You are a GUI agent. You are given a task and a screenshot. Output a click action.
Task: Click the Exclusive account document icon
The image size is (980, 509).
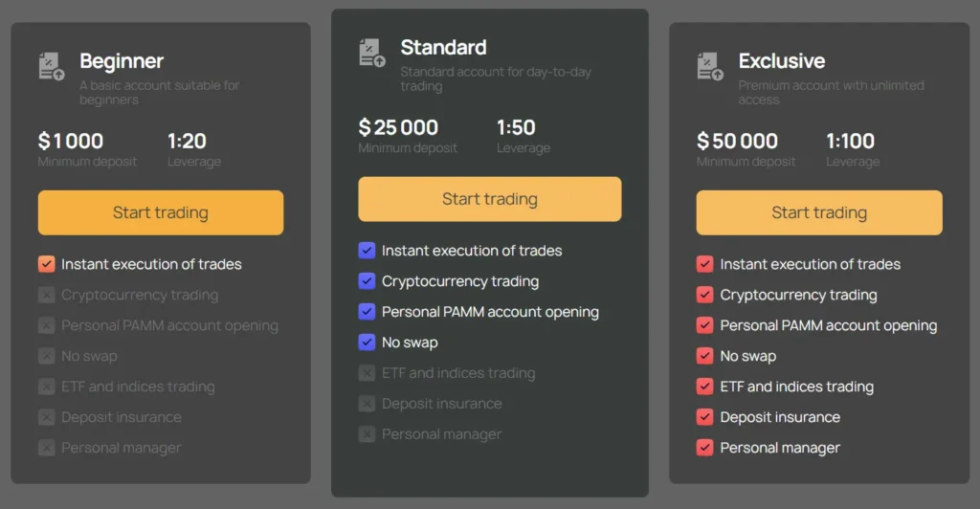[x=709, y=66]
